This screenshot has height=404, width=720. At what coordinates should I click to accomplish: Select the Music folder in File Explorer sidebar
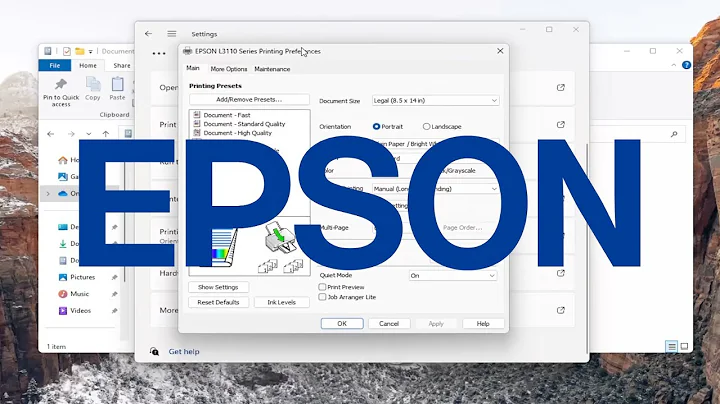pyautogui.click(x=79, y=294)
